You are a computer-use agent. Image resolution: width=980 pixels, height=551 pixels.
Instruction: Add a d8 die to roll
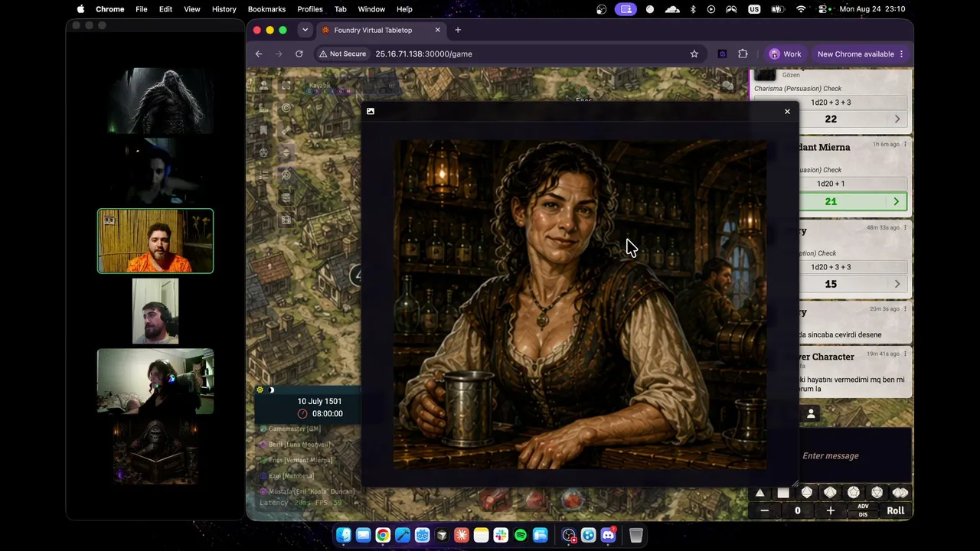coord(807,493)
